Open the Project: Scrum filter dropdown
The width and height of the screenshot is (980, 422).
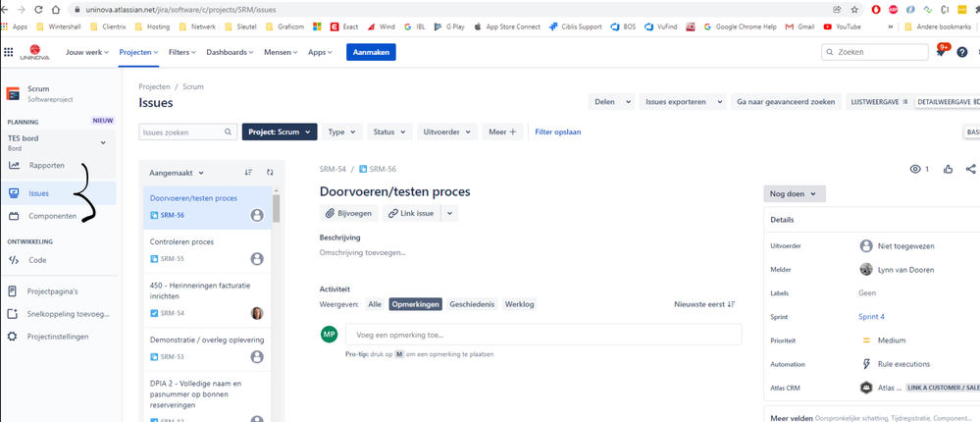tap(280, 132)
